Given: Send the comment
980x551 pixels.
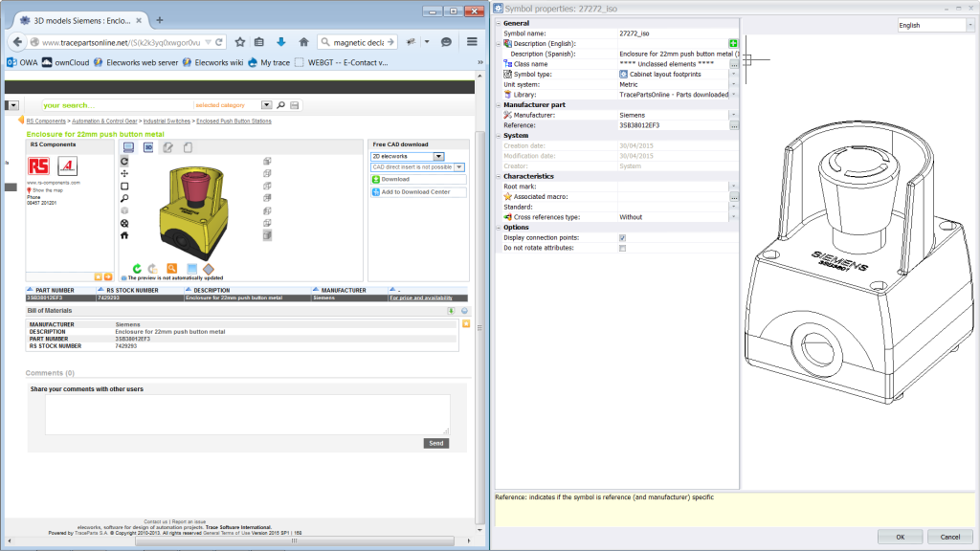Looking at the screenshot, I should click(x=436, y=443).
